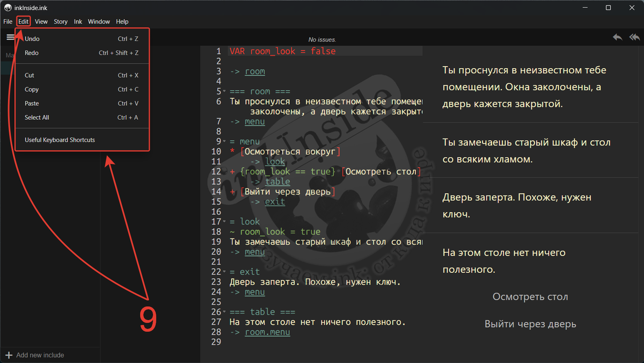
Task: Close the open Edit menu
Action: point(24,21)
